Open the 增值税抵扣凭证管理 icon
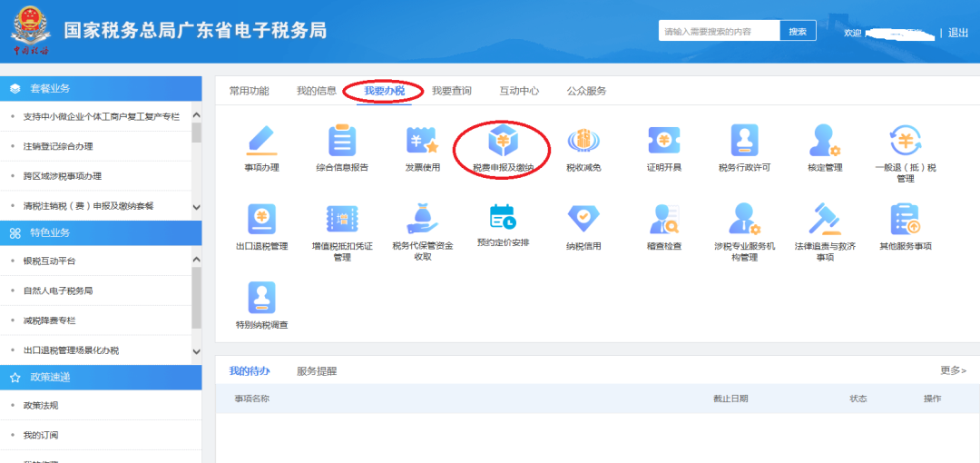The width and height of the screenshot is (980, 463). (342, 220)
